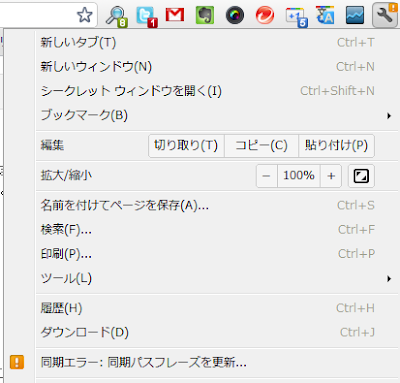Click the red swirl extension icon
The image size is (400, 383).
pyautogui.click(x=265, y=15)
